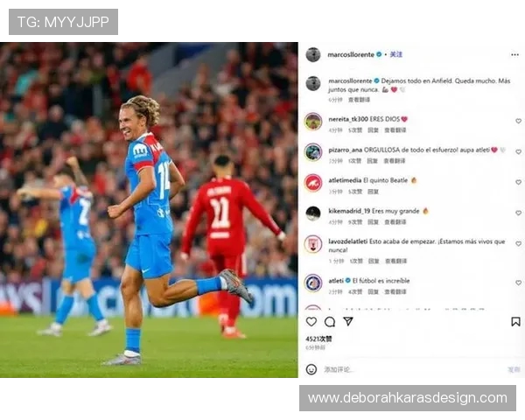Open comments via speech bubble icon

(x=330, y=321)
